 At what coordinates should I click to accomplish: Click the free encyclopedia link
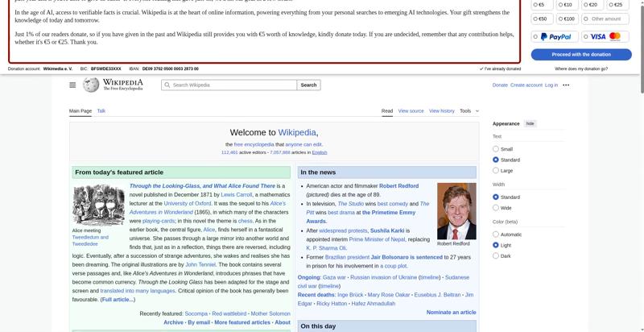254,144
